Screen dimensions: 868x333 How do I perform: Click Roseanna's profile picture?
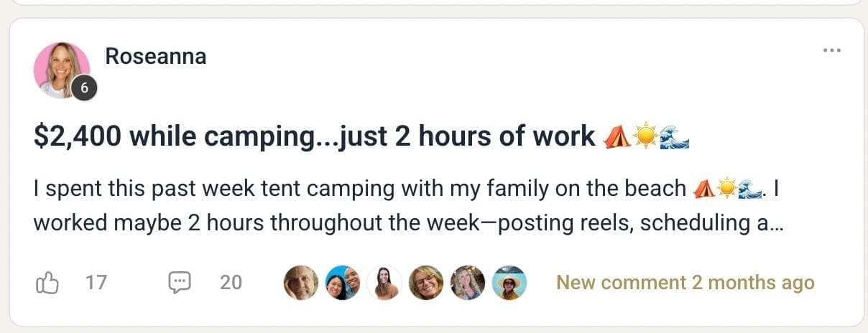coord(61,70)
